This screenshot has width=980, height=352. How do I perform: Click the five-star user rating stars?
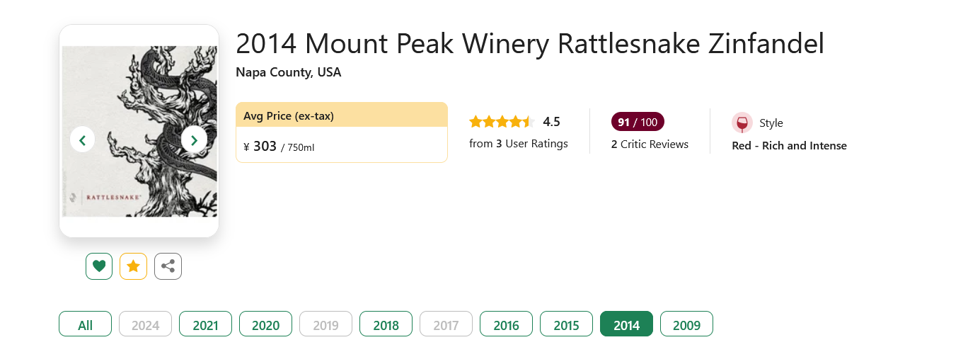pos(500,122)
